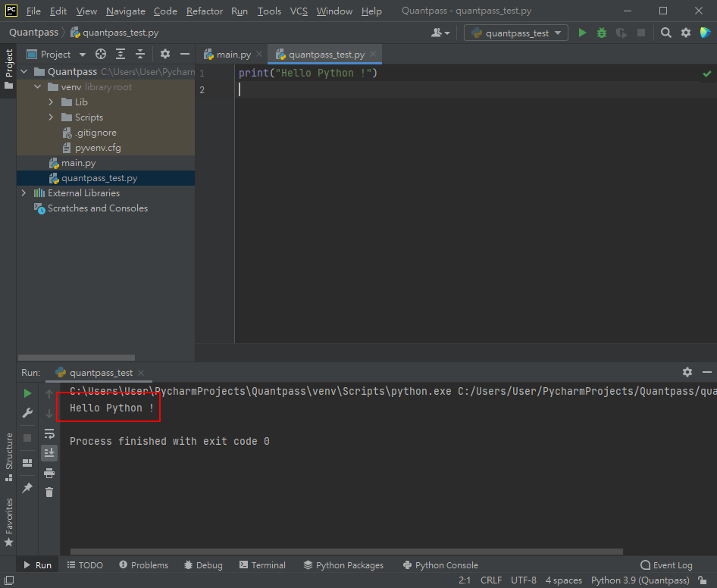Toggle read-only lock icon in status bar
The width and height of the screenshot is (717, 588).
point(703,580)
